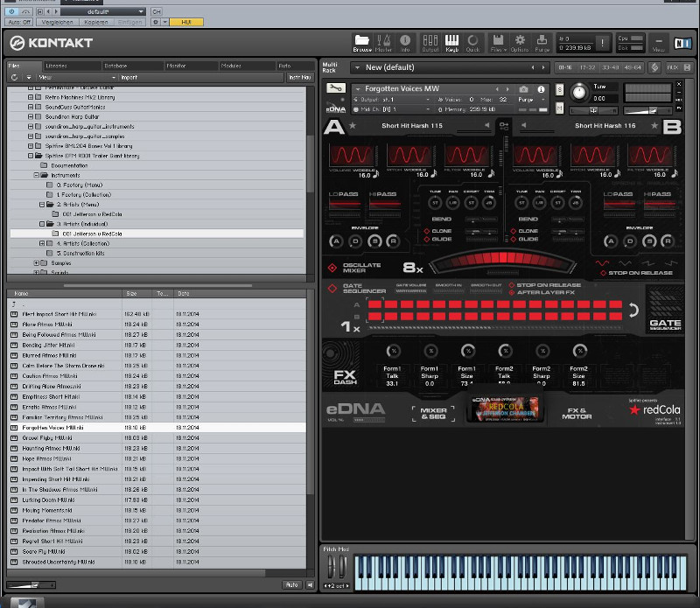Click the View minimize icon
700x608 pixels.
click(x=659, y=43)
